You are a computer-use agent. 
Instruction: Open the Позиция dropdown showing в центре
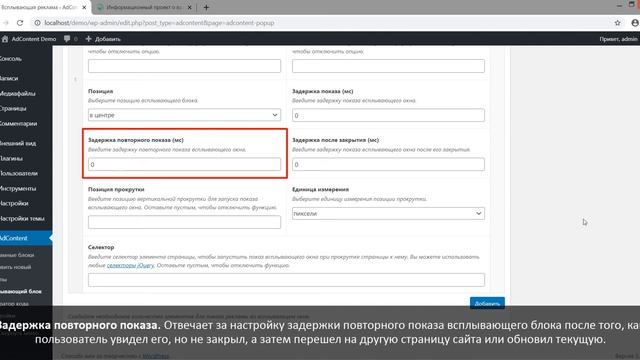point(184,115)
